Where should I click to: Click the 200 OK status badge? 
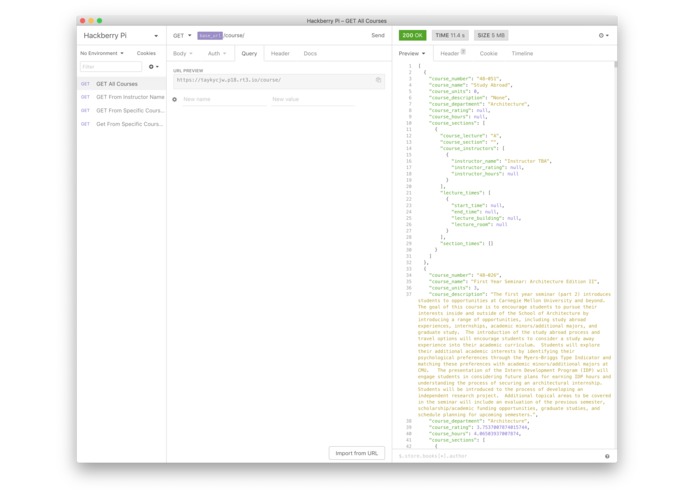point(412,35)
